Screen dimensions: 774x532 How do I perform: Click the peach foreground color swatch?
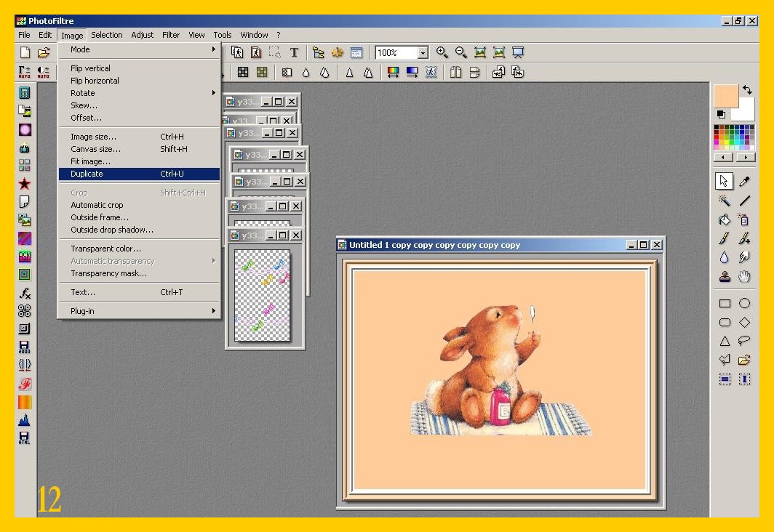point(725,96)
